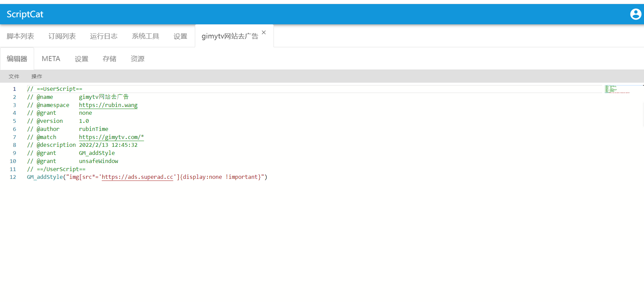The height and width of the screenshot is (302, 644).
Task: Click the https://rubin.wang namespace link
Action: tap(108, 105)
